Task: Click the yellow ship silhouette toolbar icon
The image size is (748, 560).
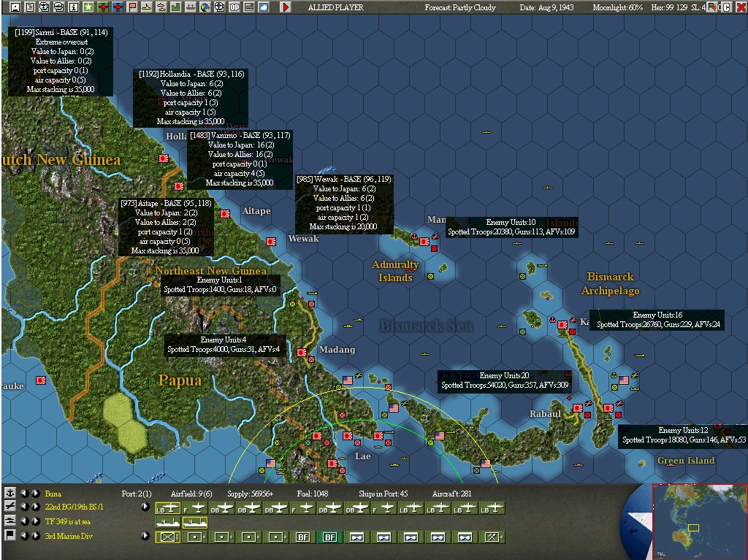Action: (x=146, y=7)
